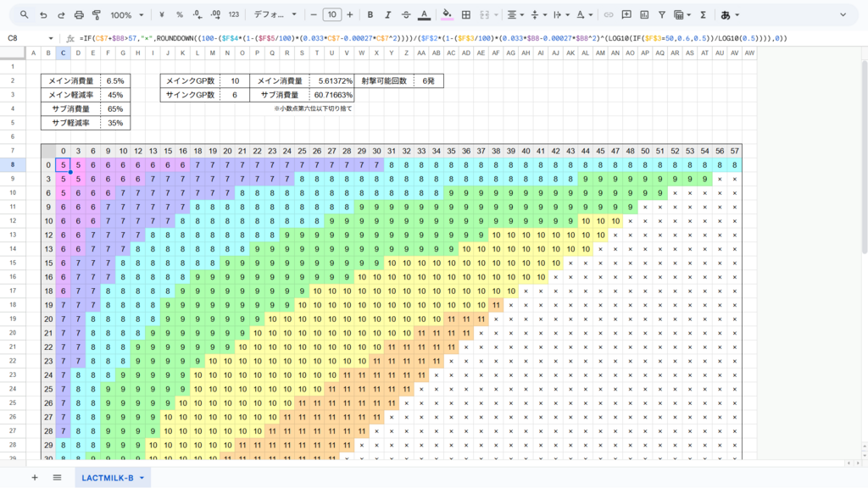Expand the font family dropdown
This screenshot has height=488, width=868.
click(x=275, y=15)
